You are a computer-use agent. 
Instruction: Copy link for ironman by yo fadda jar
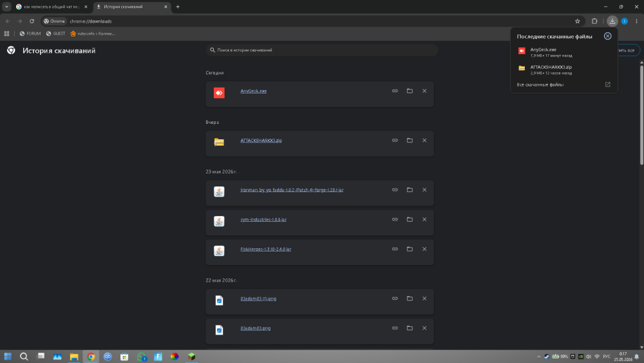click(395, 190)
